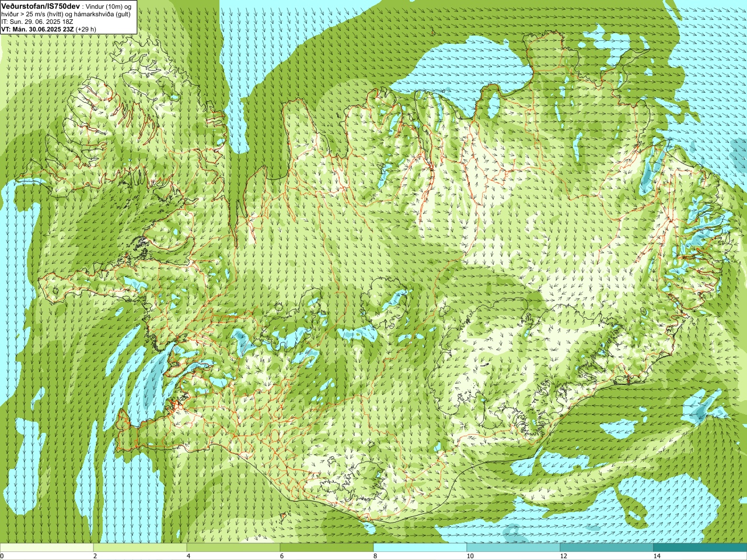Select the medium green 4–6 m/s legend swatch
Viewport: 747px width, 560px height.
point(233,548)
